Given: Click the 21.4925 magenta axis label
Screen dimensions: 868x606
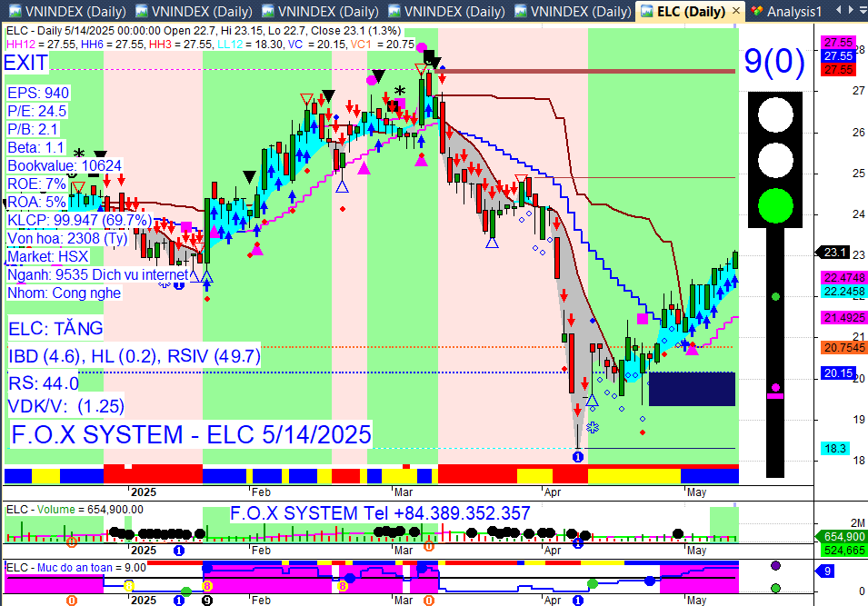Looking at the screenshot, I should point(843,318).
